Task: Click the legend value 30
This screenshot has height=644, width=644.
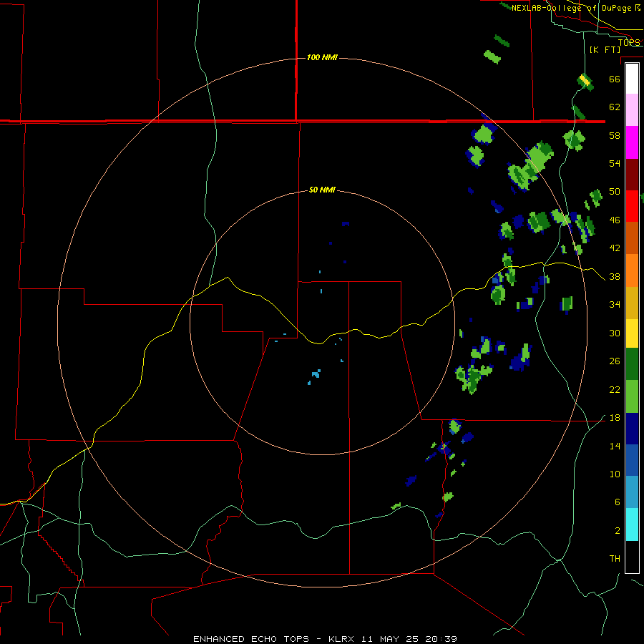Action: pos(615,333)
